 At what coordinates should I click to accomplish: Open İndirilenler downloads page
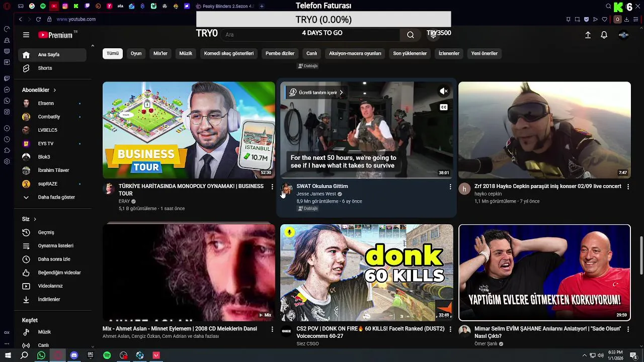click(x=52, y=299)
